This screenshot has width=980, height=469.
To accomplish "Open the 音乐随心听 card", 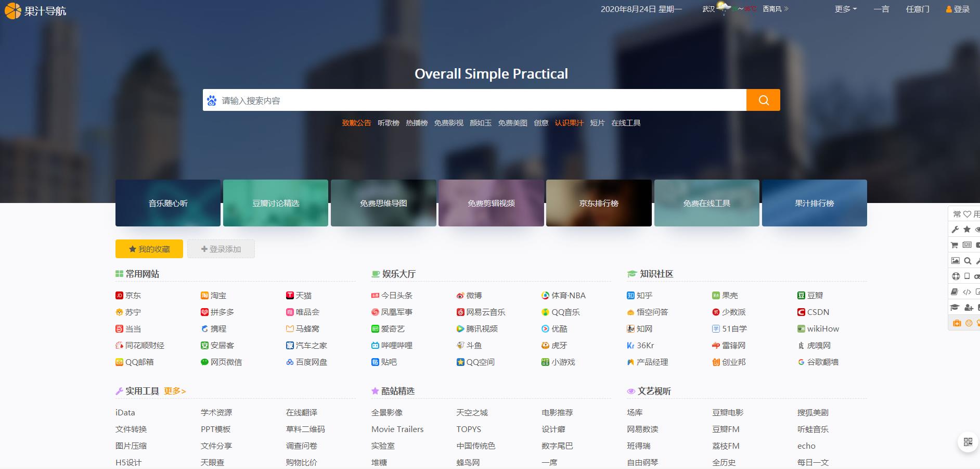I will click(168, 203).
